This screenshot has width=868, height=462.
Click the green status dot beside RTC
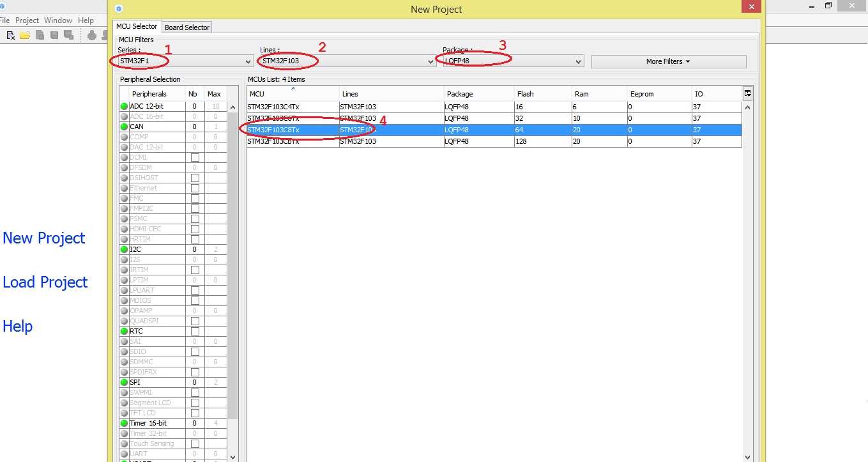124,331
